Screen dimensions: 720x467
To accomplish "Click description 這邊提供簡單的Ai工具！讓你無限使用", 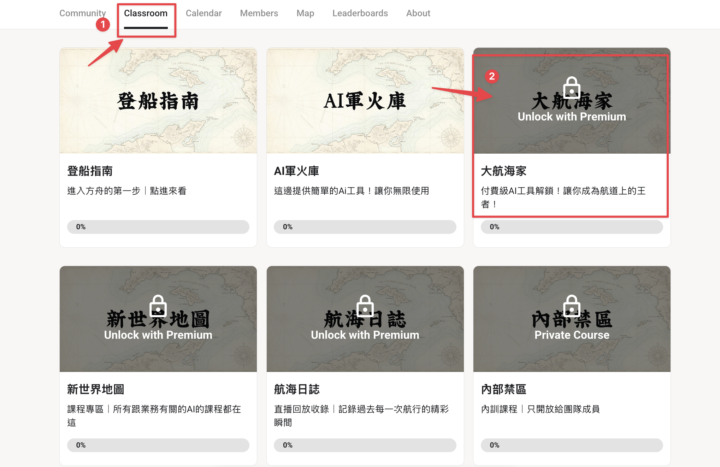I will coord(352,191).
